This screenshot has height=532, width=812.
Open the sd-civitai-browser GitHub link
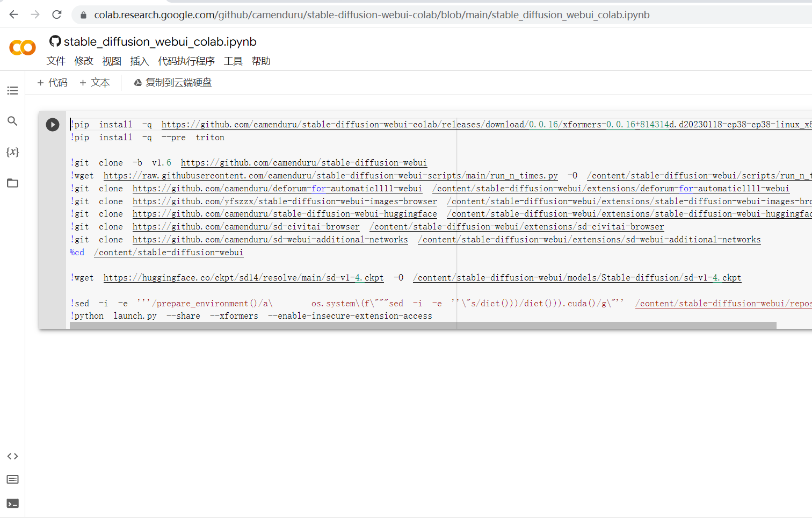click(246, 227)
